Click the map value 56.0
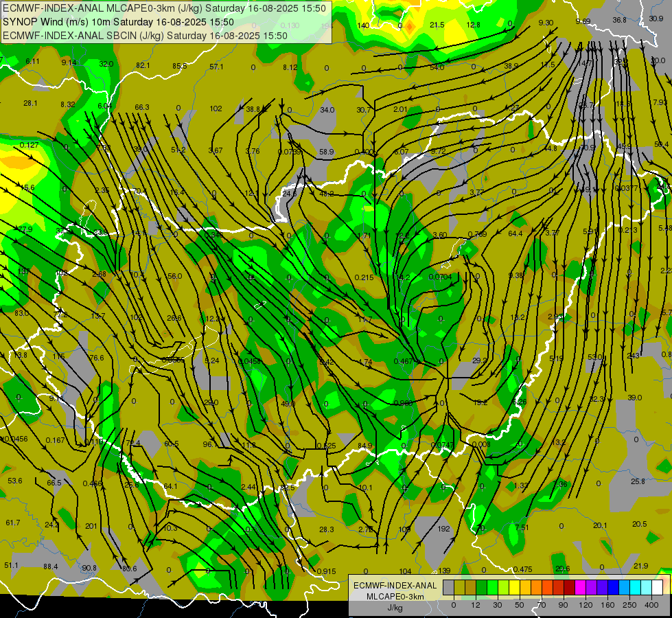672x618 pixels. pos(174,276)
